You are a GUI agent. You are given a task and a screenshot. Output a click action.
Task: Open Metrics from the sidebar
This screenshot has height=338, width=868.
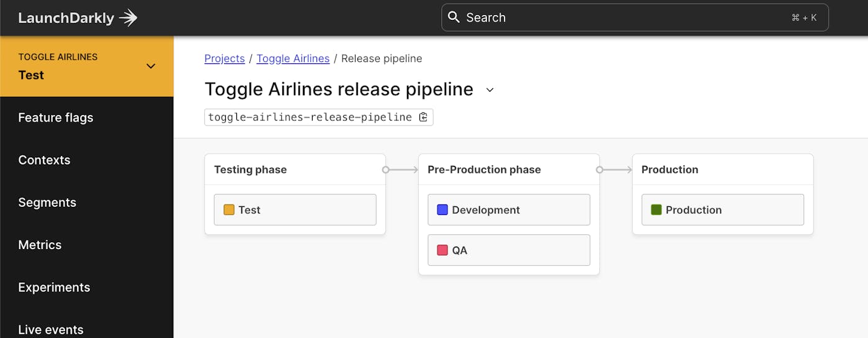click(40, 245)
